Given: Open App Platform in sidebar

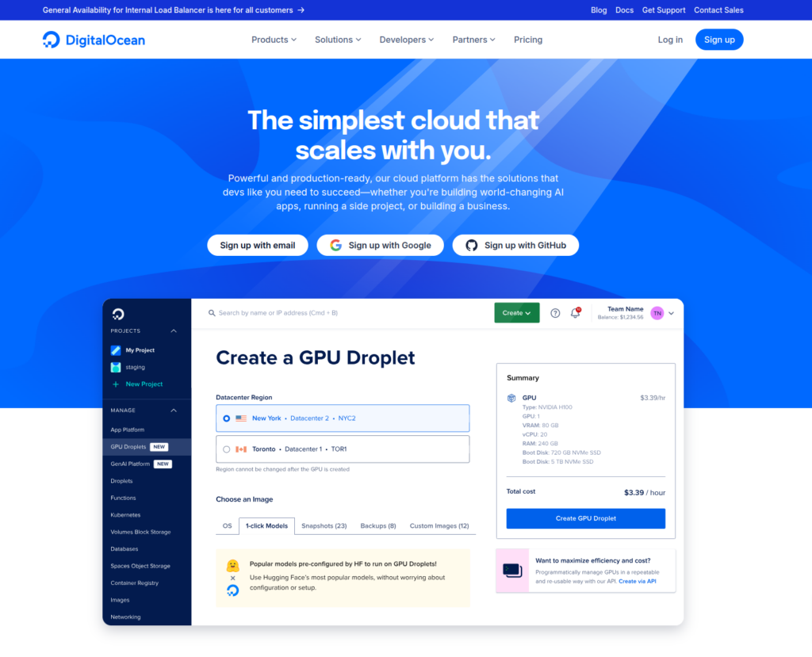Looking at the screenshot, I should pos(128,430).
